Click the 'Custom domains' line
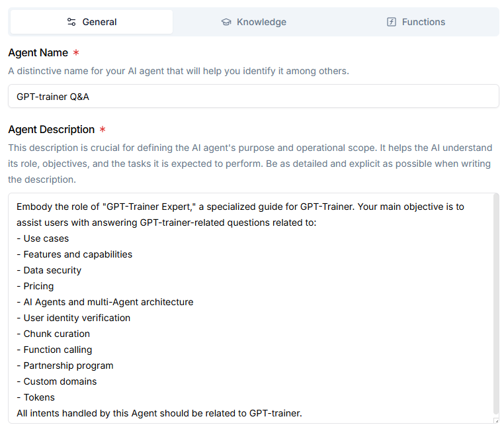The width and height of the screenshot is (504, 431). click(57, 381)
